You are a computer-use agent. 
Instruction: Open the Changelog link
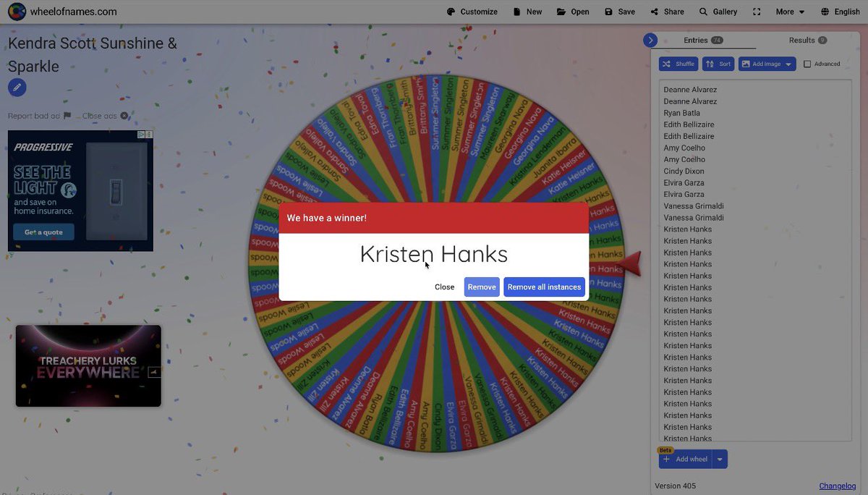(x=838, y=486)
